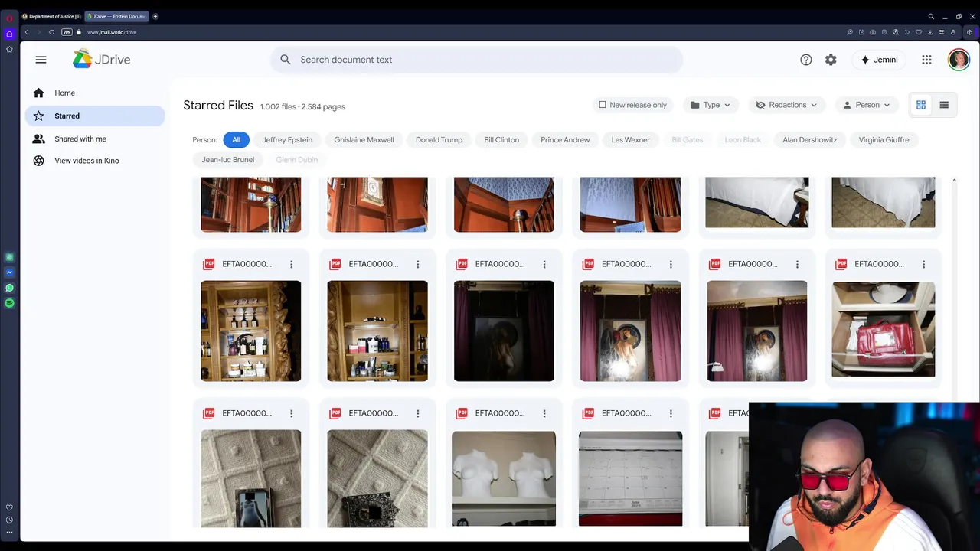Open the account profile avatar

pos(959,60)
